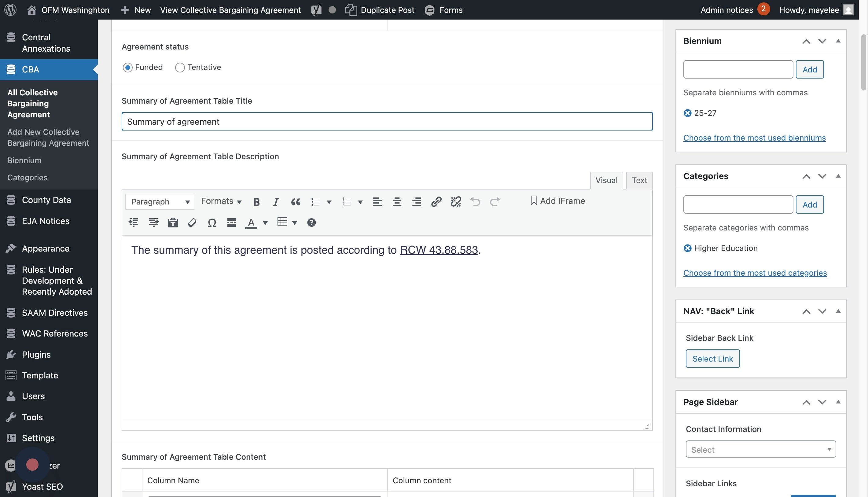Select the Tentative agreement status
This screenshot has height=497, width=868.
tap(180, 68)
